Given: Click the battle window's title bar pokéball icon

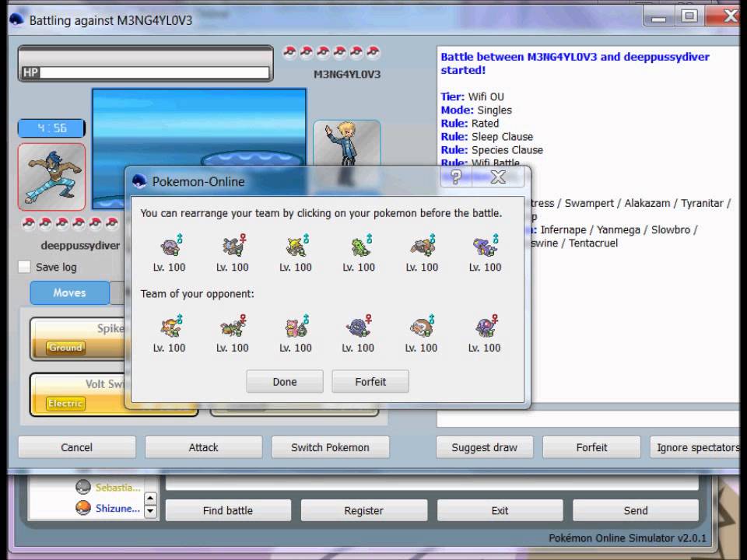Looking at the screenshot, I should pyautogui.click(x=16, y=20).
